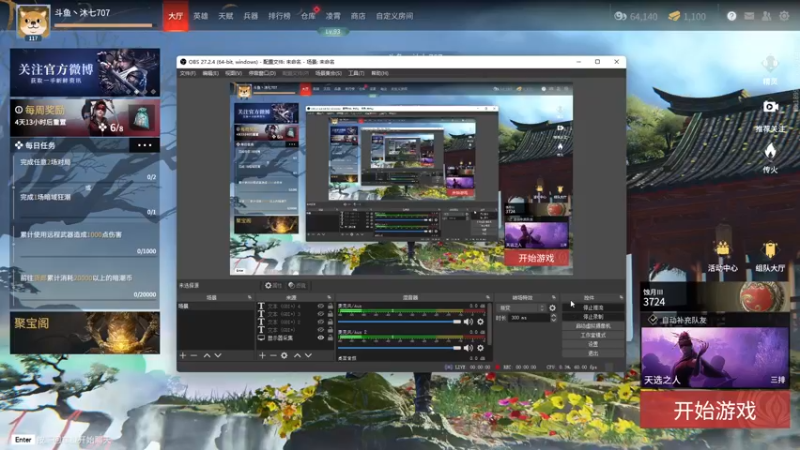Select the 天选之人 game mode thumbnail
Image resolution: width=800 pixels, height=450 pixels.
point(715,358)
